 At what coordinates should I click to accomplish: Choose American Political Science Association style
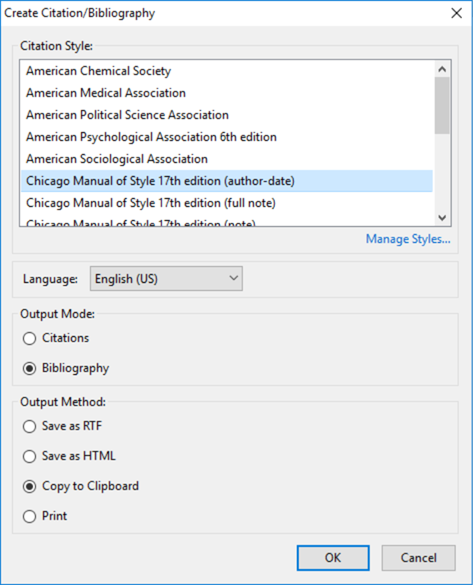pyautogui.click(x=227, y=115)
